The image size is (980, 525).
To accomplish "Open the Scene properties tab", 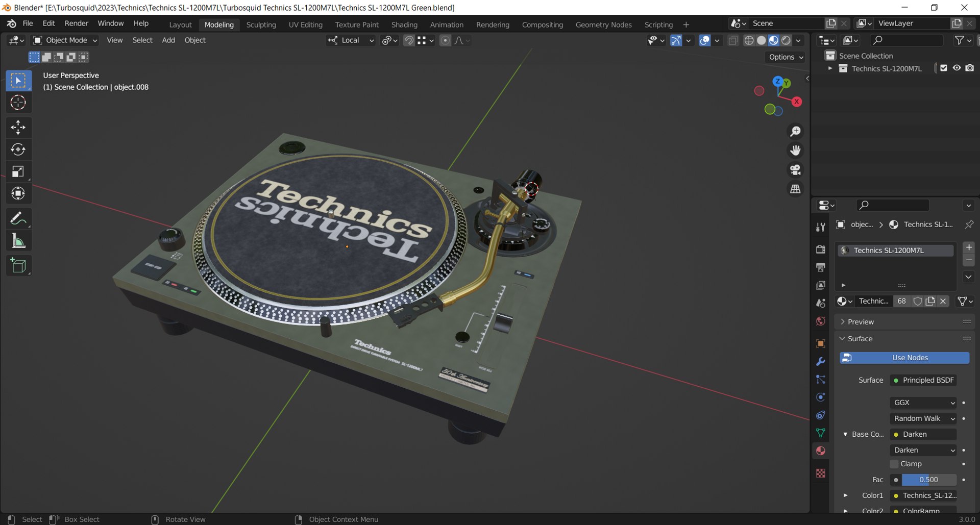I will click(x=821, y=303).
